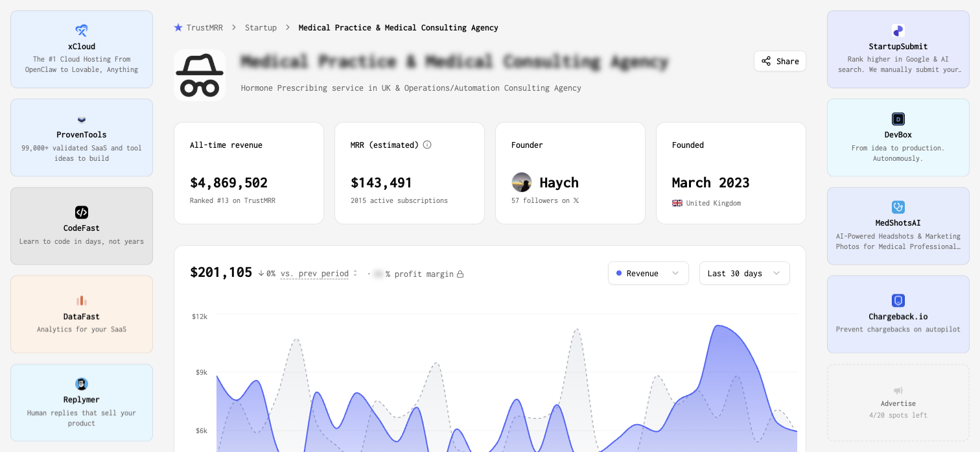The width and height of the screenshot is (980, 452).
Task: Open the Revenue metric dropdown
Action: point(647,273)
